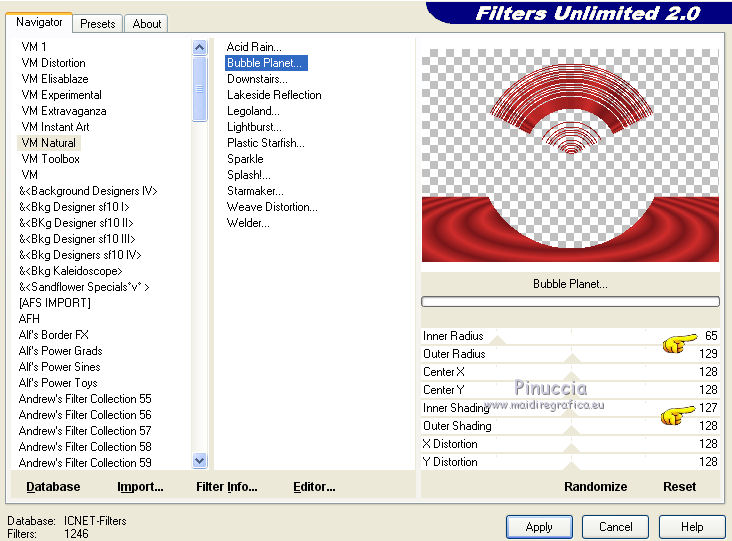Click the Apply button
The height and width of the screenshot is (541, 732).
pyautogui.click(x=539, y=527)
